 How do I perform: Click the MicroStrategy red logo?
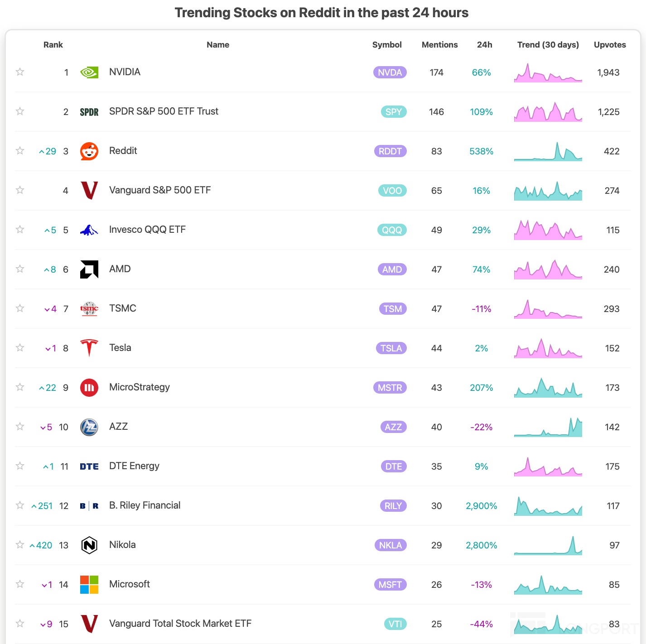89,388
